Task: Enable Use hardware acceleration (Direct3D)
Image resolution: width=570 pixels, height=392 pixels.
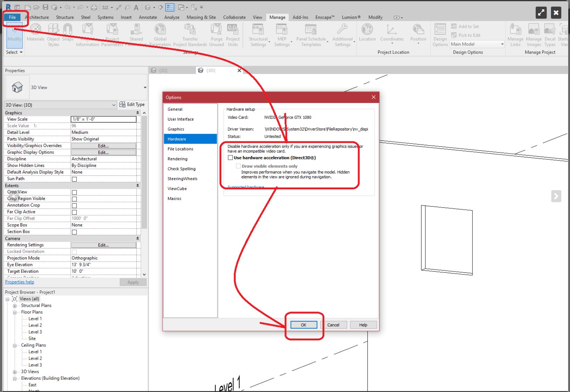Action: 230,157
